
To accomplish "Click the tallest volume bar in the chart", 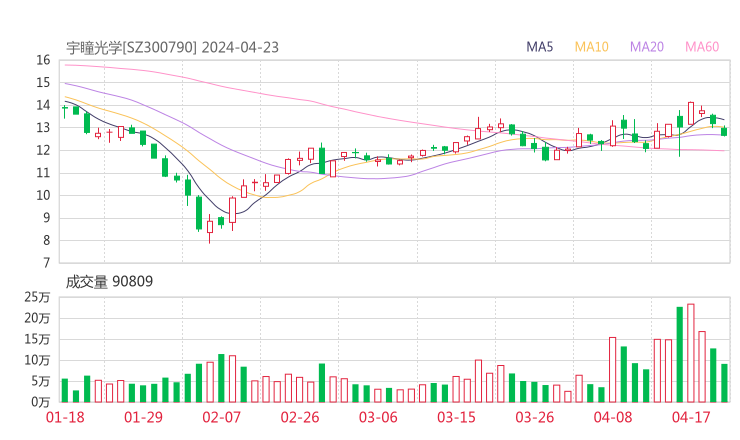I will (x=691, y=353).
